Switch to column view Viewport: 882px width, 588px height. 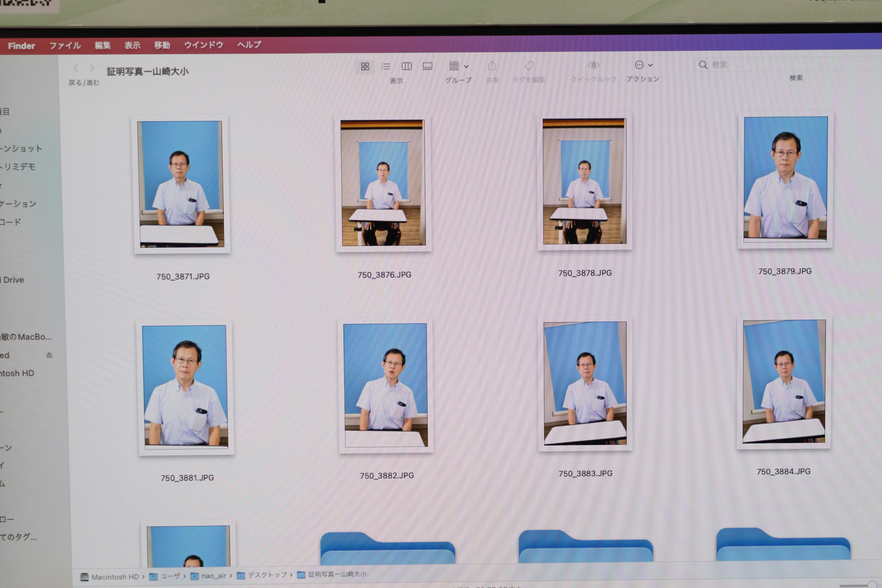pyautogui.click(x=407, y=66)
